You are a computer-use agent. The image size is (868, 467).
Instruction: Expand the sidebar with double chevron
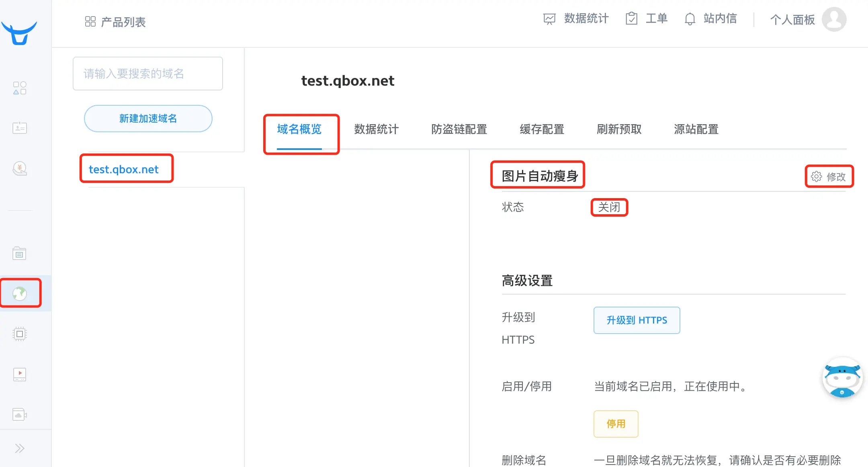pos(20,448)
